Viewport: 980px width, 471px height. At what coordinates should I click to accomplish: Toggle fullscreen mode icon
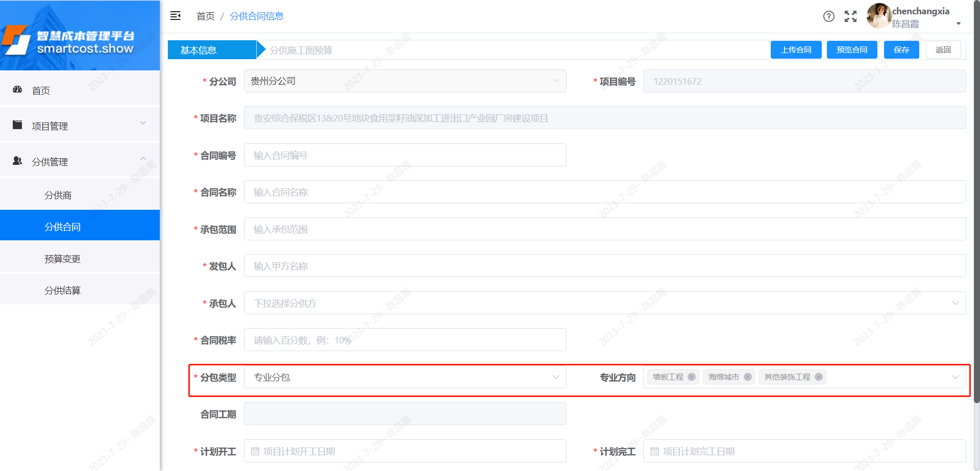pos(850,16)
